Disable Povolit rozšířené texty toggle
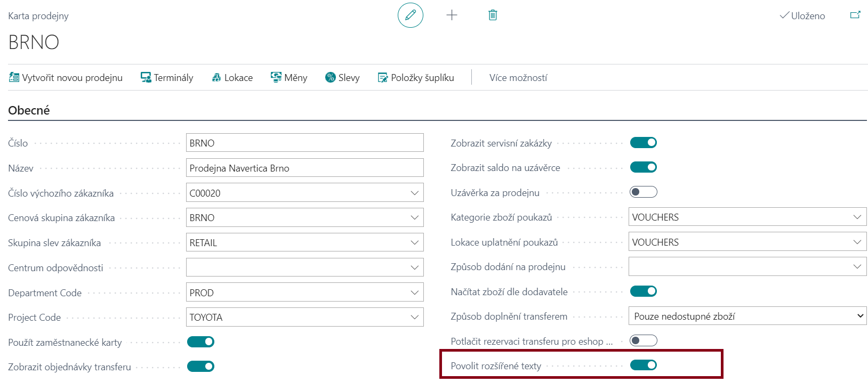This screenshot has height=382, width=868. click(x=643, y=365)
